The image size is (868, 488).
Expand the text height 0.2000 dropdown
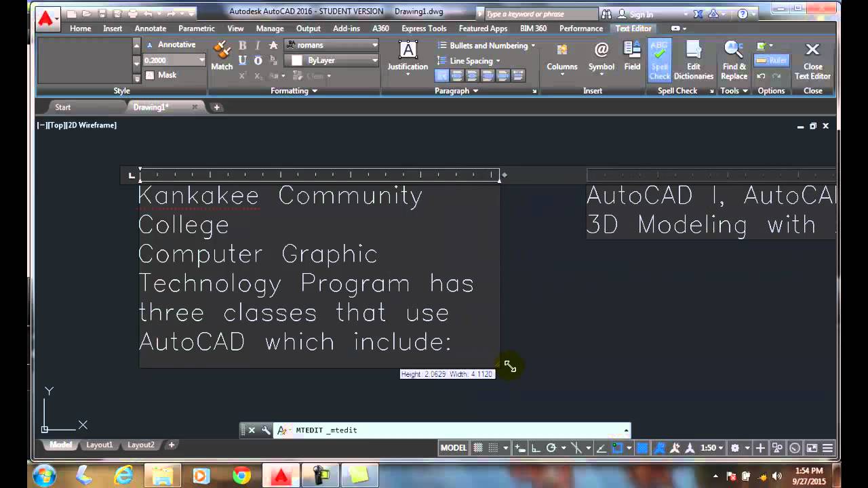201,60
